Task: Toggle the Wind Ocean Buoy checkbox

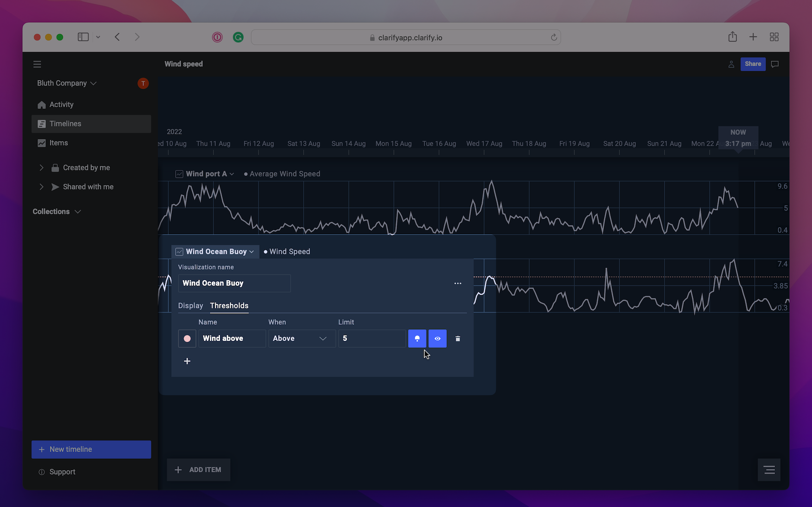Action: [x=179, y=252]
